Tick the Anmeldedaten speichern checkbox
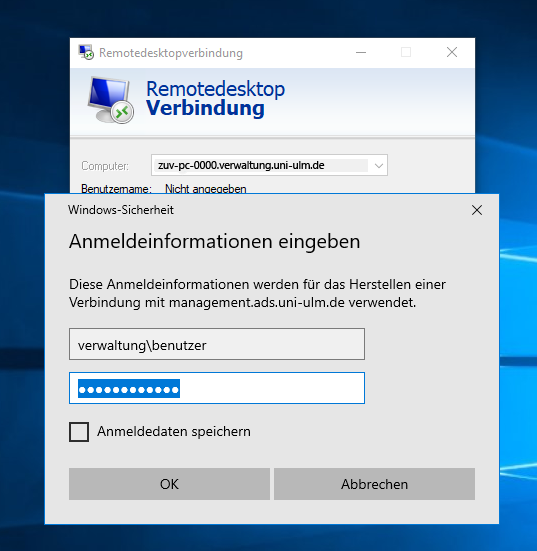This screenshot has width=537, height=551. (x=79, y=432)
